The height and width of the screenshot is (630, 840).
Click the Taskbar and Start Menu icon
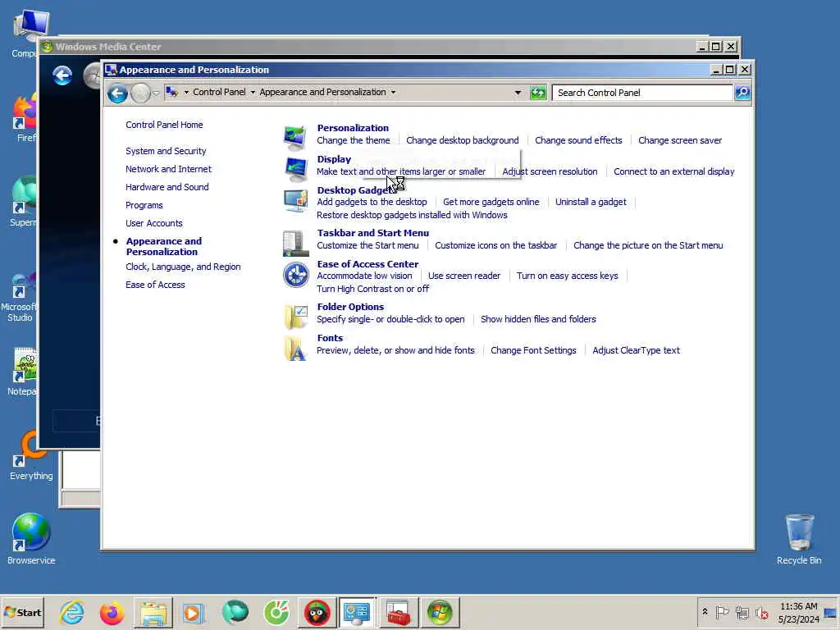point(295,243)
